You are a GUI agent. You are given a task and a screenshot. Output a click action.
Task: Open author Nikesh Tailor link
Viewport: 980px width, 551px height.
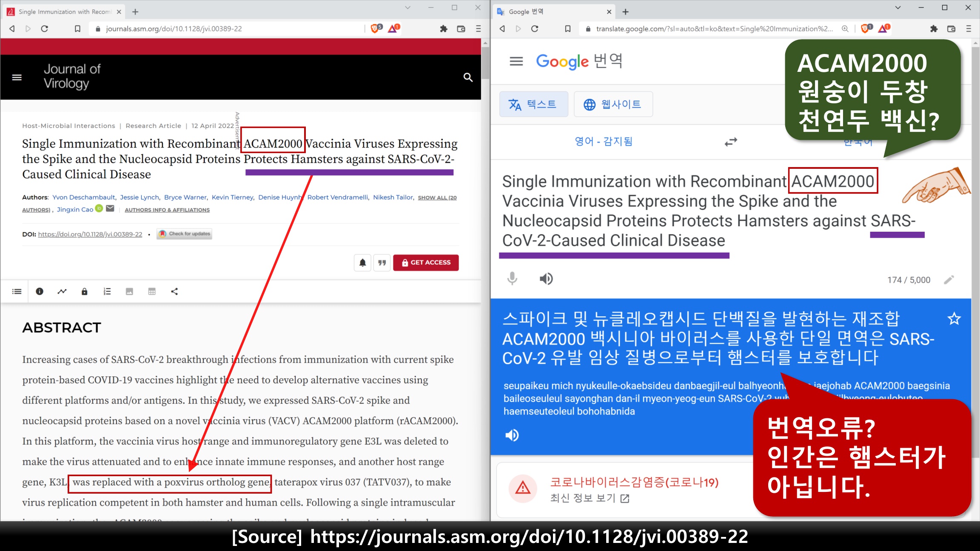(x=393, y=197)
